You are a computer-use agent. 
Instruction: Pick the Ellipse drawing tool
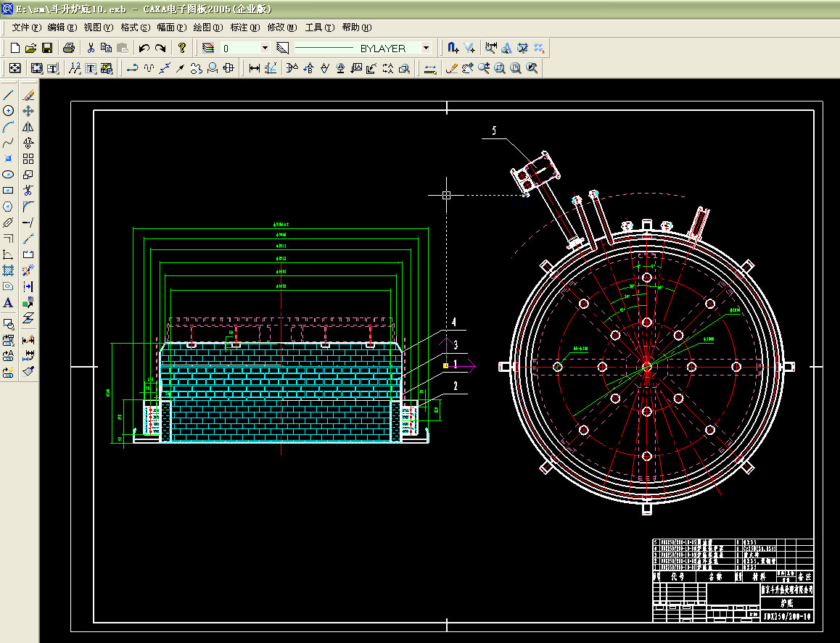[9, 175]
